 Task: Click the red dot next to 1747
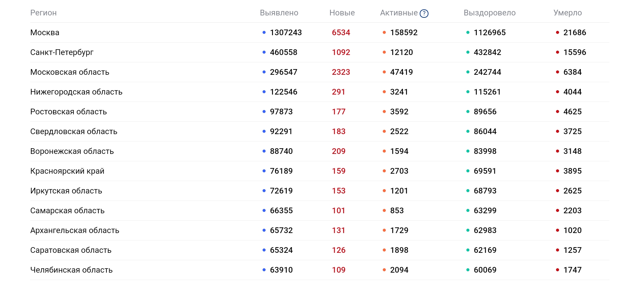pyautogui.click(x=557, y=270)
